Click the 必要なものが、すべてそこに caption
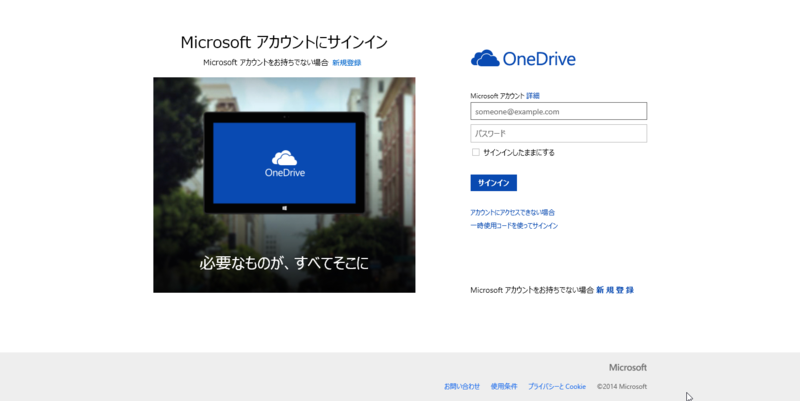The width and height of the screenshot is (800, 401). (x=284, y=263)
